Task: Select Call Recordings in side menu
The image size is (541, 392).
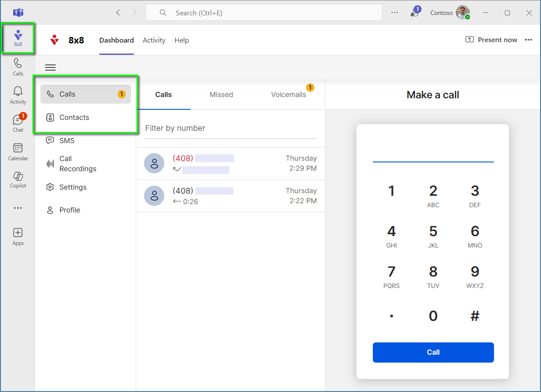Action: 77,164
